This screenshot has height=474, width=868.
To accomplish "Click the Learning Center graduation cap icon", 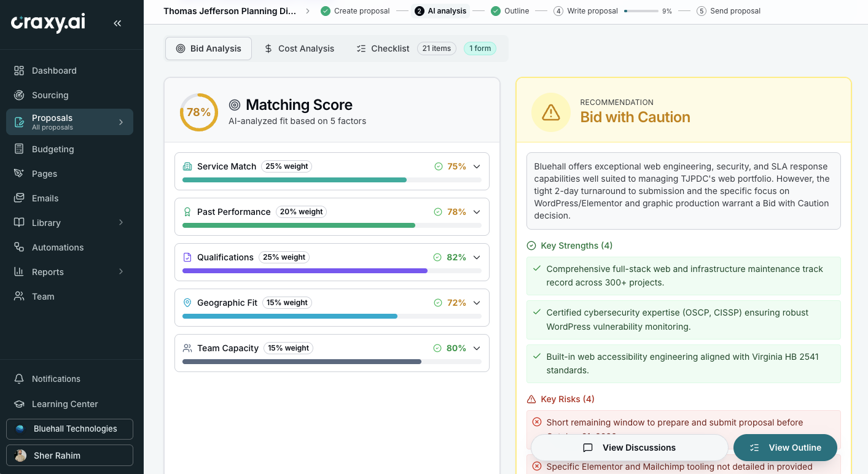I will point(19,403).
